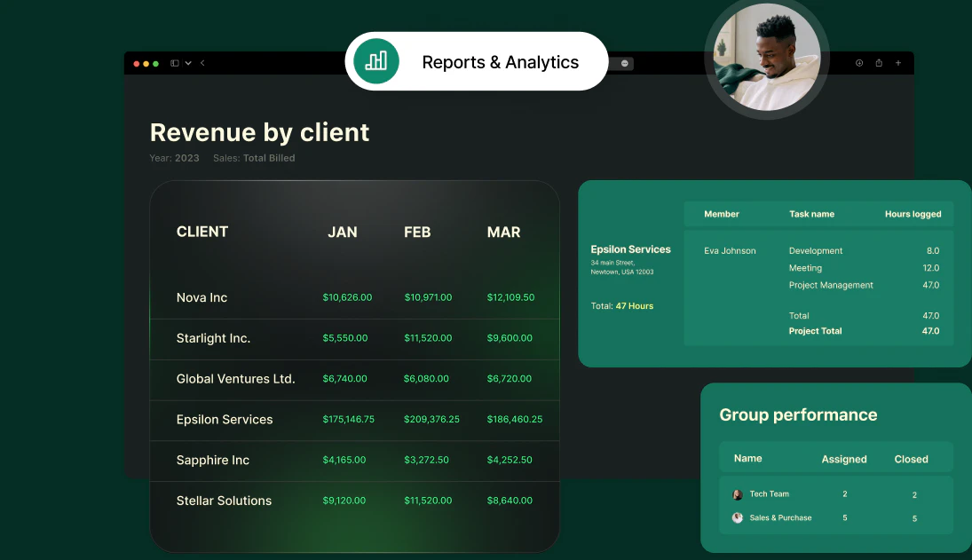
Task: Click Stellar Solutions March value $8,640.00
Action: [510, 501]
